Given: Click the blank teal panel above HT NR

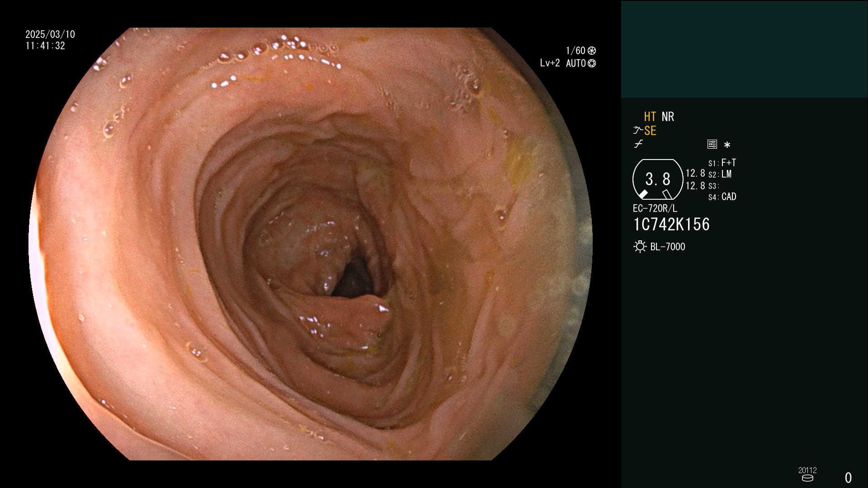Looking at the screenshot, I should tap(744, 49).
